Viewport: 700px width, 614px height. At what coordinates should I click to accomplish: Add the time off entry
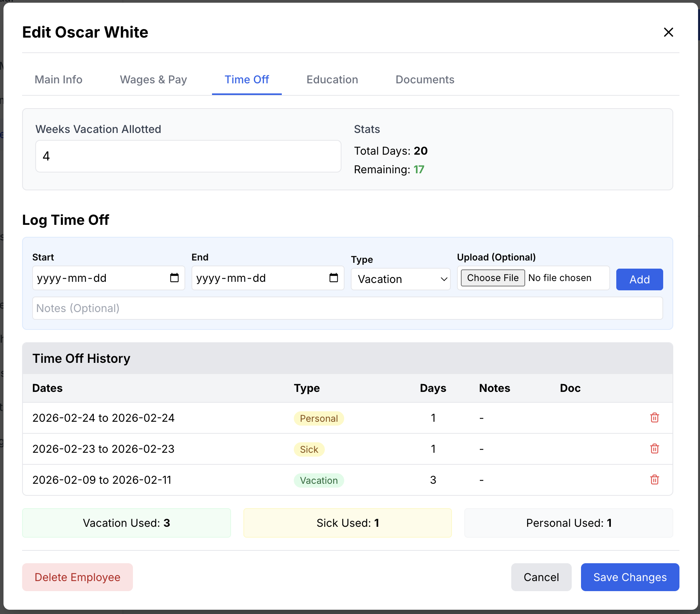coord(640,279)
